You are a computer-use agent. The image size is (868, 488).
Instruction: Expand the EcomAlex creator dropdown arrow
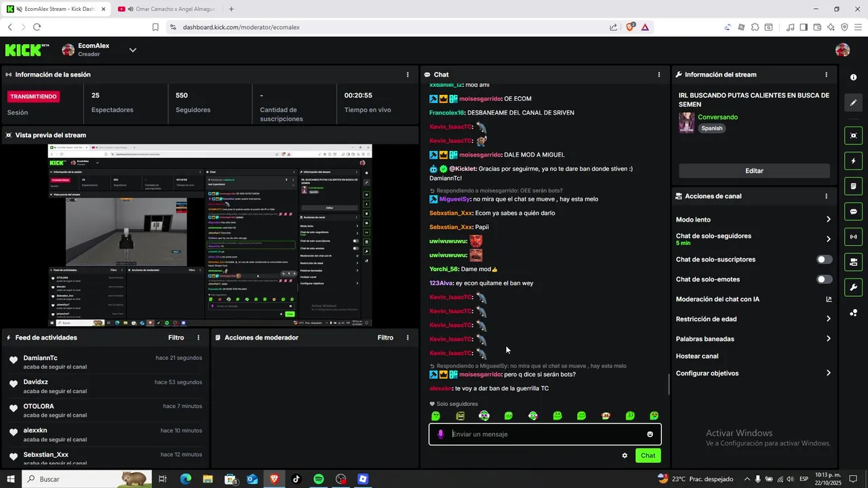[133, 50]
